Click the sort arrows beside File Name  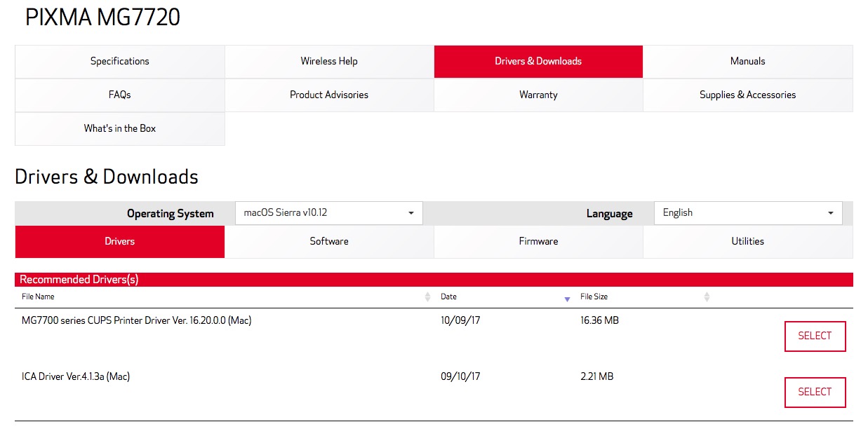[427, 297]
